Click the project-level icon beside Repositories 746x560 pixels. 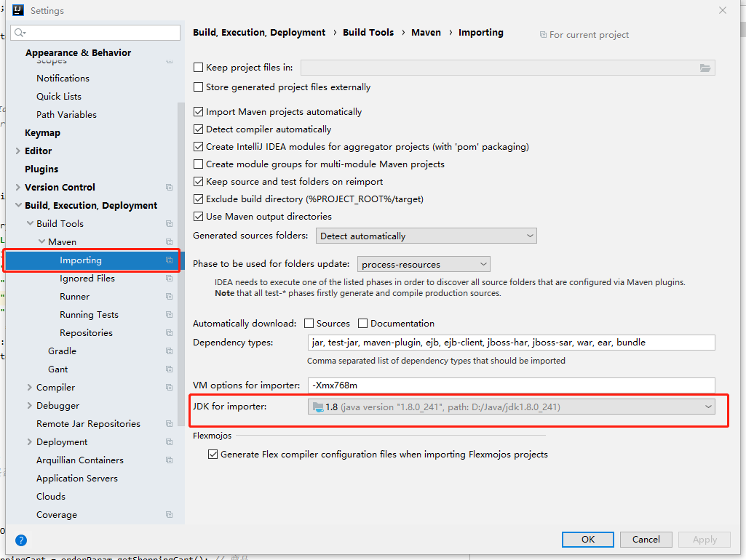tap(169, 333)
